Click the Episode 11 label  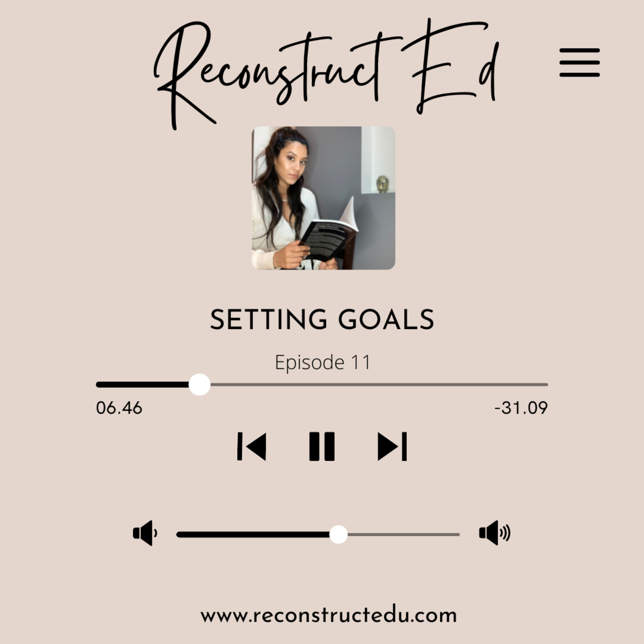pos(322,362)
